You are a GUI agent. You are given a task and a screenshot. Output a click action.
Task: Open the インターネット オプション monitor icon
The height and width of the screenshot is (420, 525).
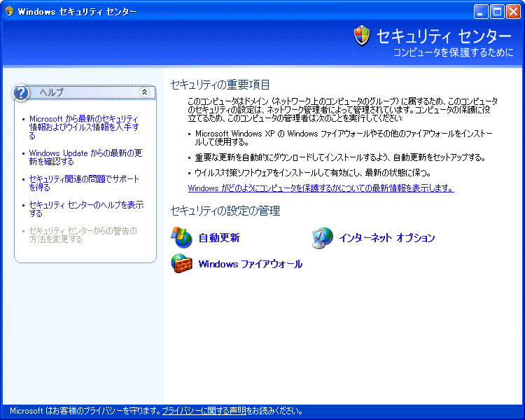pyautogui.click(x=323, y=238)
